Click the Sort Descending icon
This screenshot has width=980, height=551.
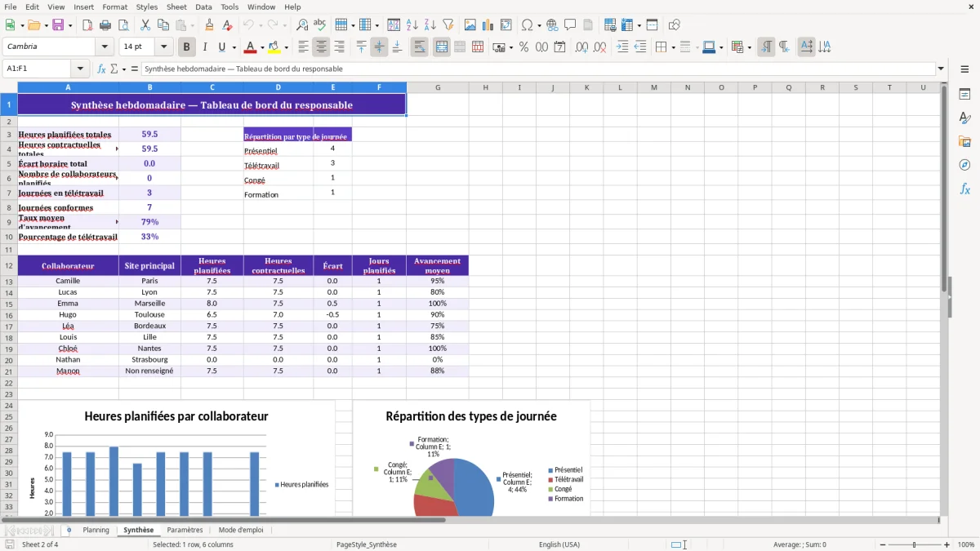pyautogui.click(x=430, y=25)
